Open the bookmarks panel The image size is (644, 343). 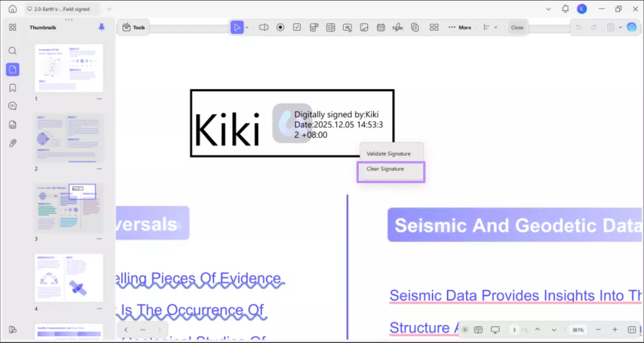(12, 87)
